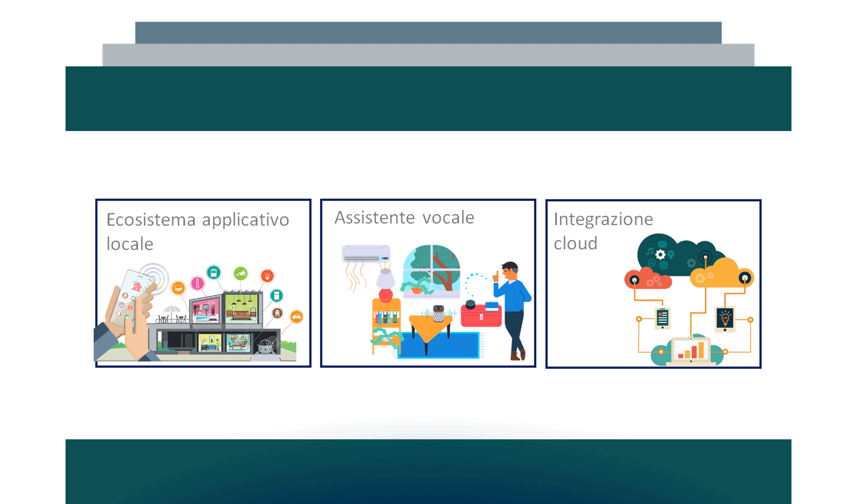
Task: Click the teal refrigerator icon beside the house
Action: [x=276, y=296]
